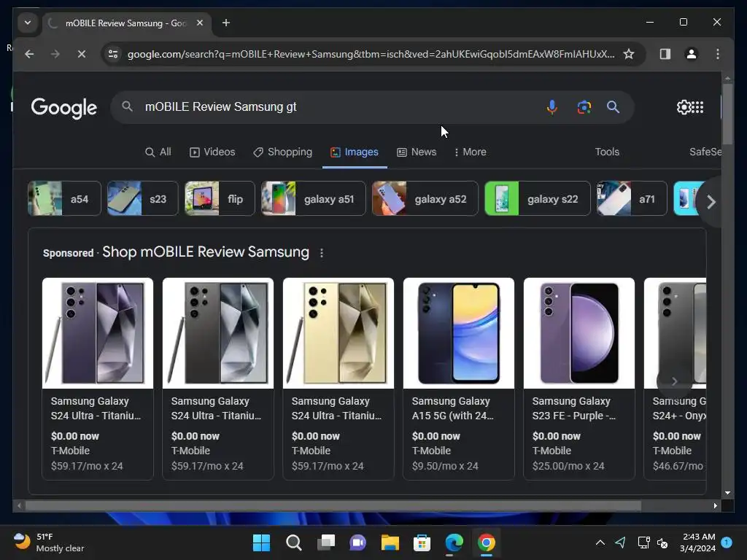This screenshot has height=560, width=747.
Task: Open the Google apps grid
Action: coord(697,107)
